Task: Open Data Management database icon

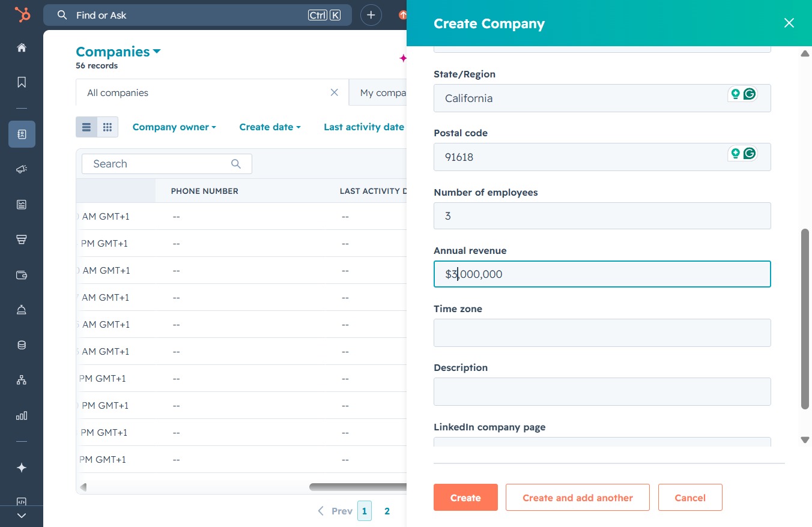Action: (22, 345)
